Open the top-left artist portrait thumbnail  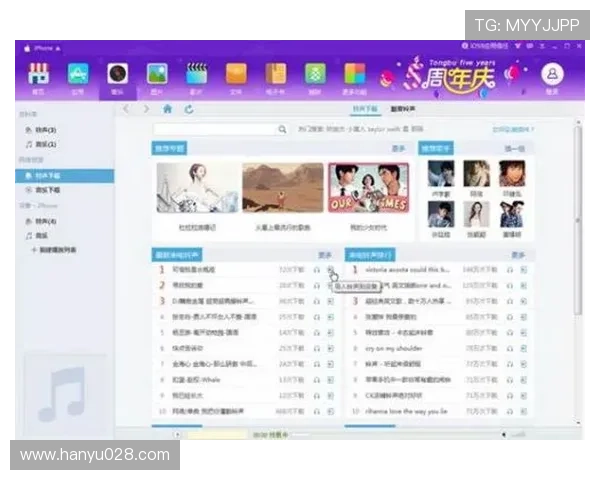[x=441, y=174]
